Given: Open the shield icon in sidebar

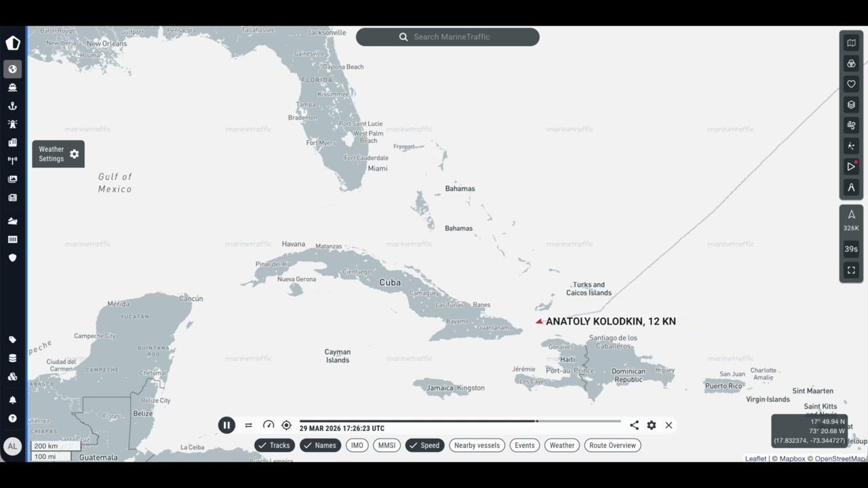Looking at the screenshot, I should pyautogui.click(x=12, y=258).
